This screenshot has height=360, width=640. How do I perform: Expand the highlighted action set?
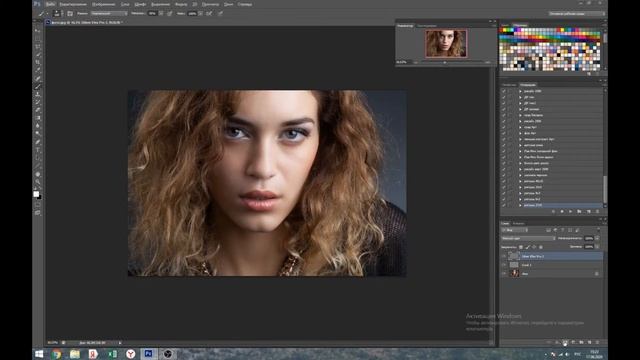coord(520,205)
